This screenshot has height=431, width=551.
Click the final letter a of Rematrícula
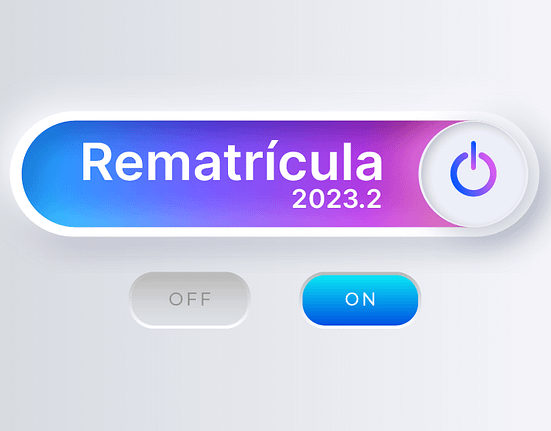click(369, 167)
